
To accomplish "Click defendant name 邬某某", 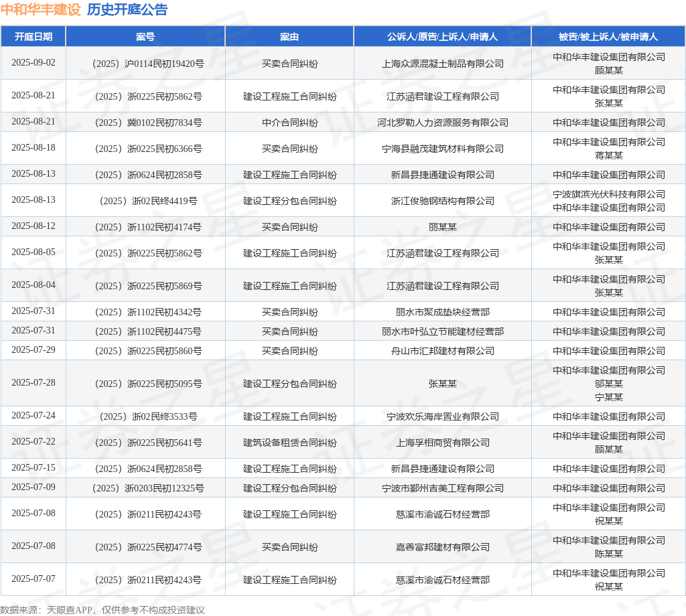I will coord(608,384).
